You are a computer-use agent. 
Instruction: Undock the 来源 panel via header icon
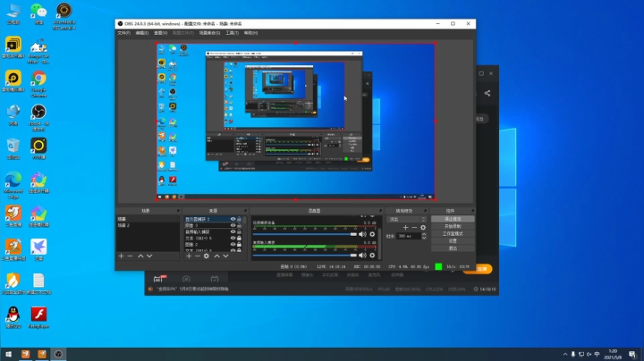point(246,211)
